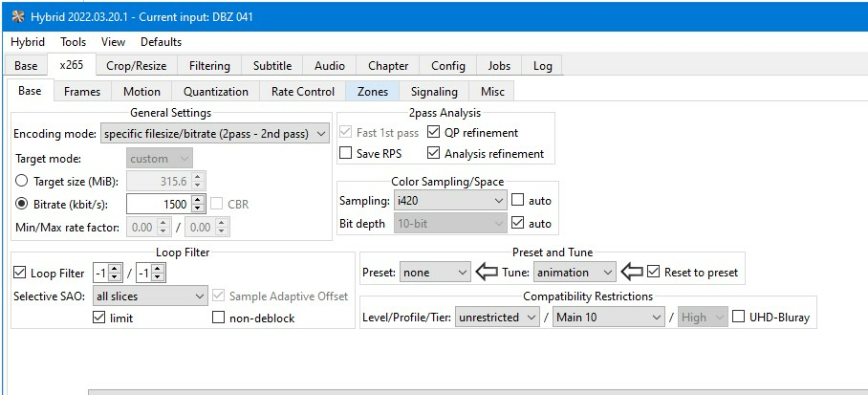868x395 pixels.
Task: Open the Tools menu
Action: click(x=73, y=42)
